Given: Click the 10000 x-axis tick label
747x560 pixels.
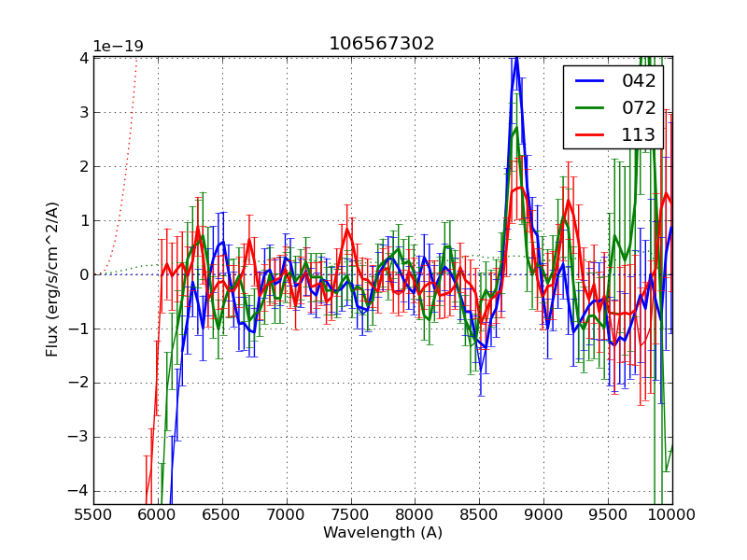Looking at the screenshot, I should [672, 514].
